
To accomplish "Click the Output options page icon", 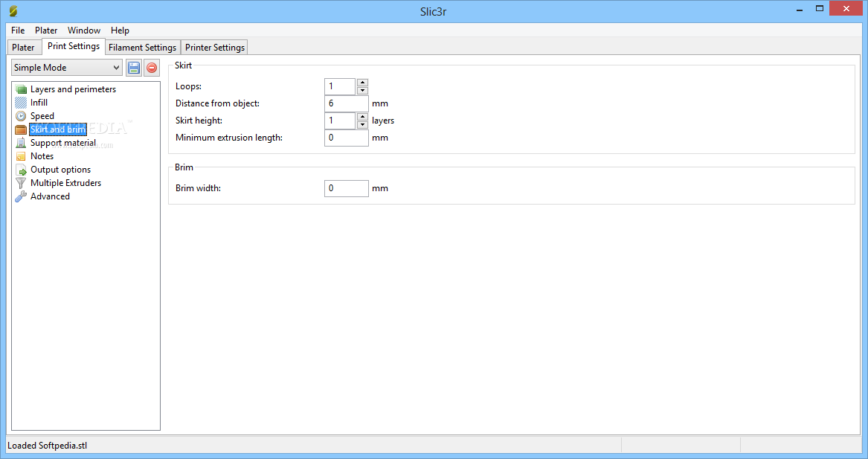I will point(21,170).
